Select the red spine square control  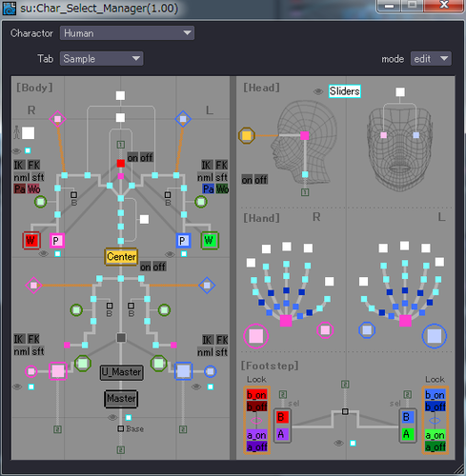click(121, 163)
